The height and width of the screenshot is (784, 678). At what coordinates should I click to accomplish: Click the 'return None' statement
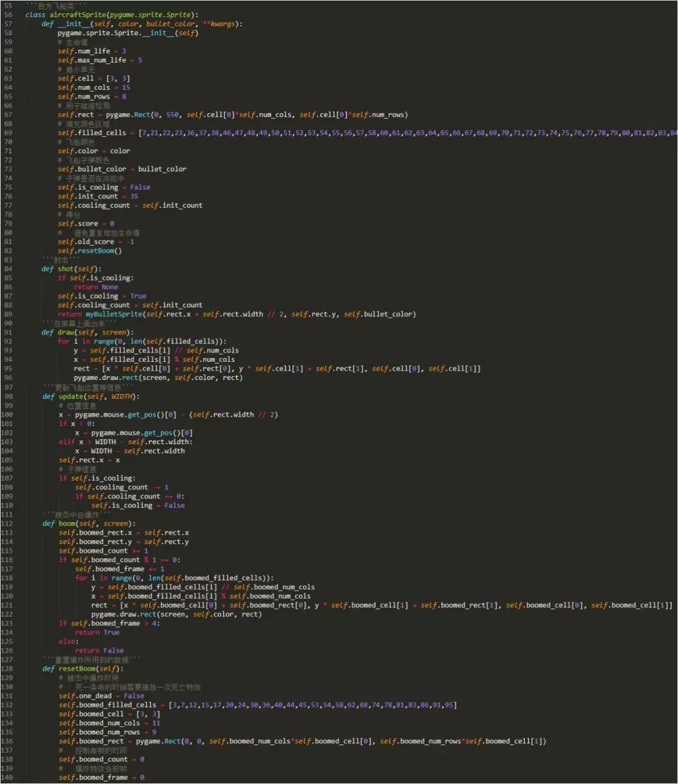96,287
